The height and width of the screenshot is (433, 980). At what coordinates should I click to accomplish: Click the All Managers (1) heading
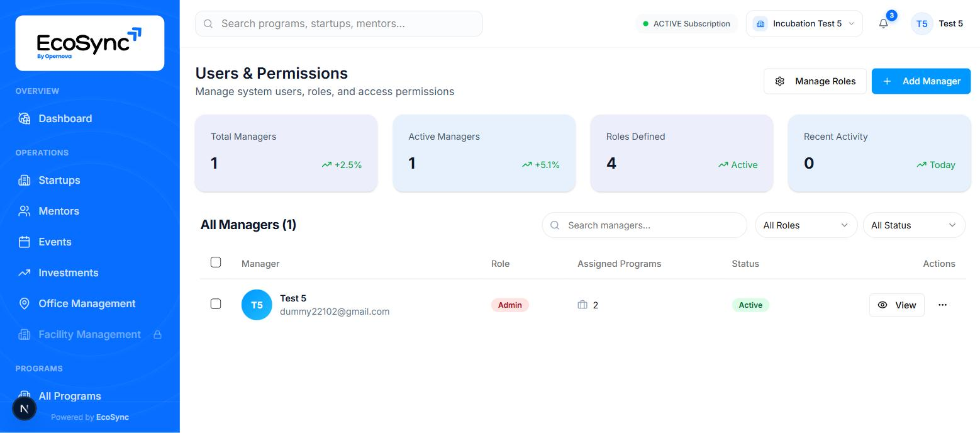(248, 225)
